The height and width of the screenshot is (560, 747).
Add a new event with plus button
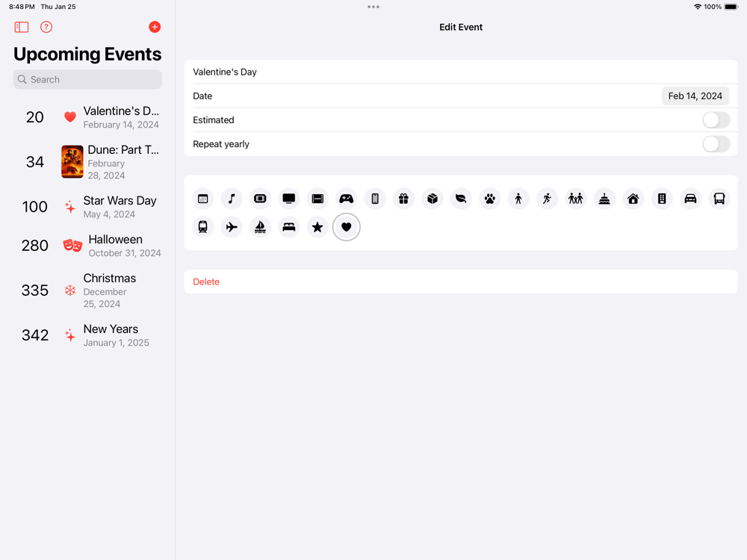click(155, 27)
